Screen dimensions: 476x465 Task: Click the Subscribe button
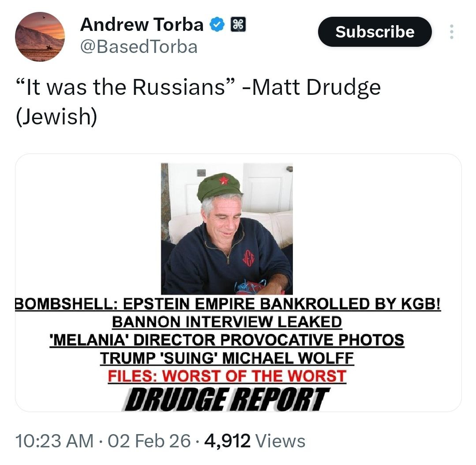(375, 32)
